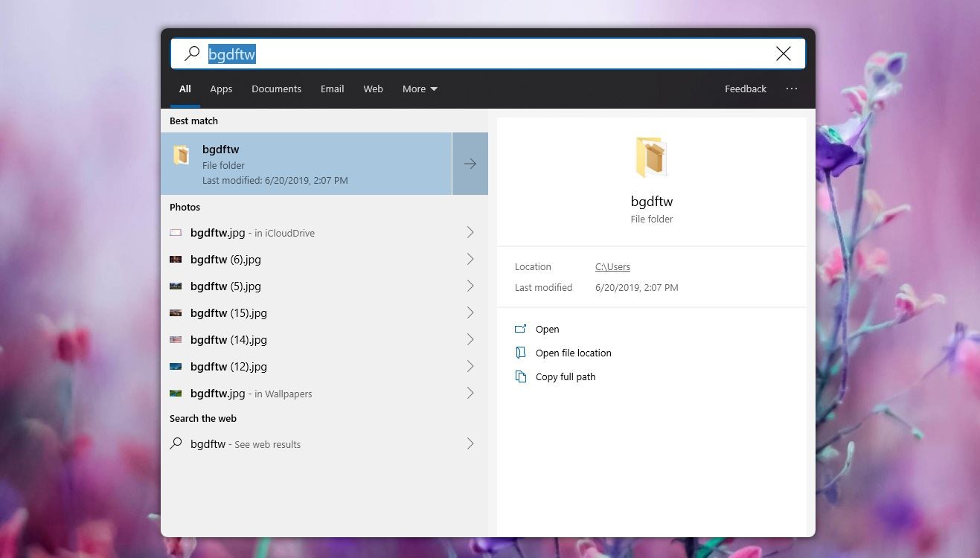980x558 pixels.
Task: Open the More dropdown
Action: pyautogui.click(x=420, y=89)
